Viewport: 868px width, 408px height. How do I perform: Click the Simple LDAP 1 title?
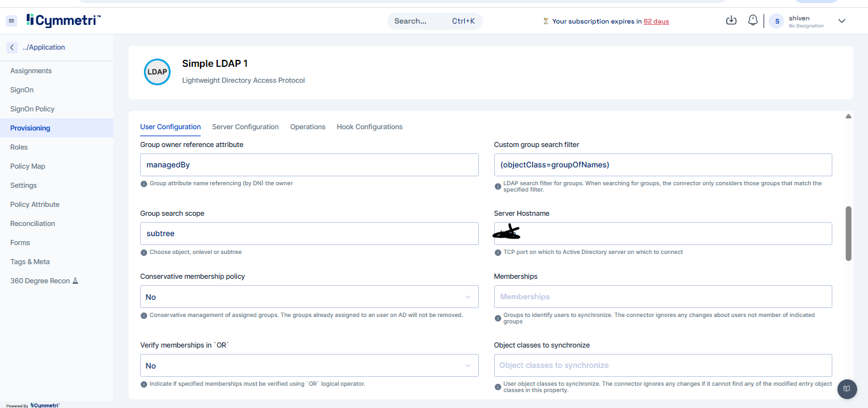[215, 64]
